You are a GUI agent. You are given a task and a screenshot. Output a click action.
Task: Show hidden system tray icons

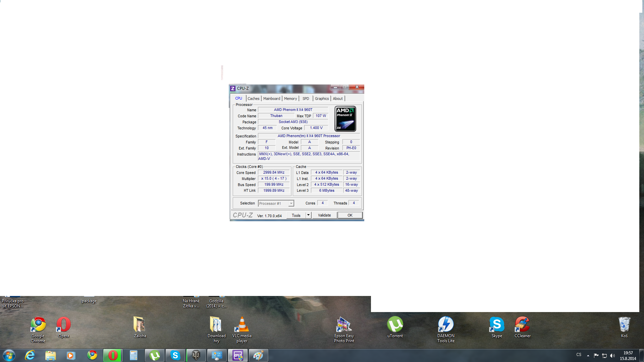tap(588, 356)
